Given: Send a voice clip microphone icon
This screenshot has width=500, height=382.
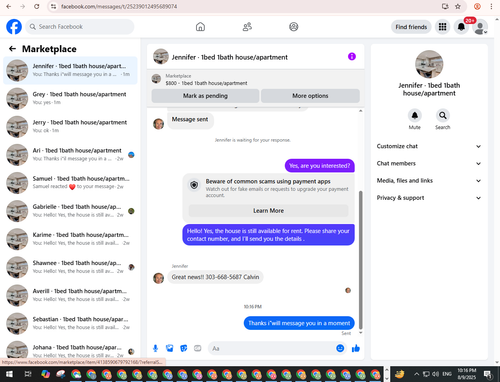Looking at the screenshot, I should click(x=155, y=348).
